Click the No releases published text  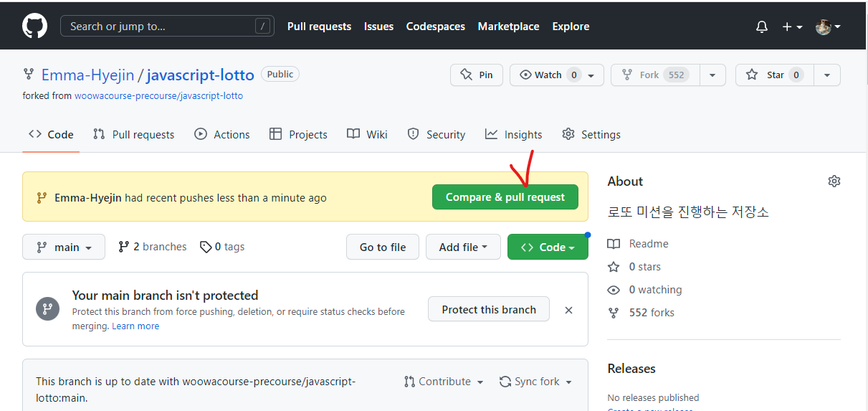[653, 397]
